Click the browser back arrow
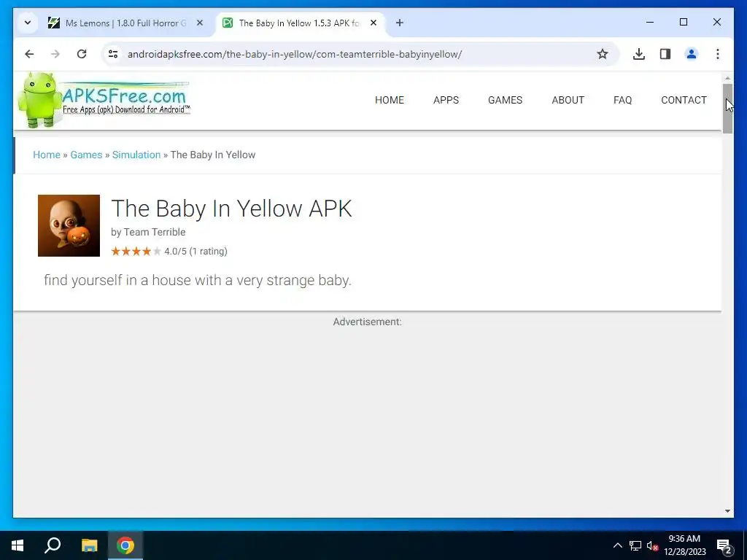Screen dimensions: 747x560 point(29,54)
